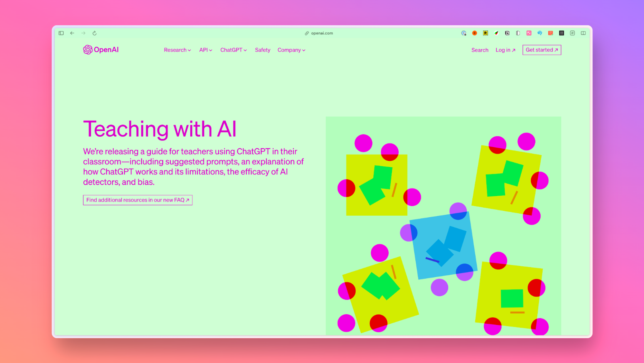Toggle the split view toolbar icon
Image resolution: width=644 pixels, height=363 pixels.
pyautogui.click(x=583, y=33)
